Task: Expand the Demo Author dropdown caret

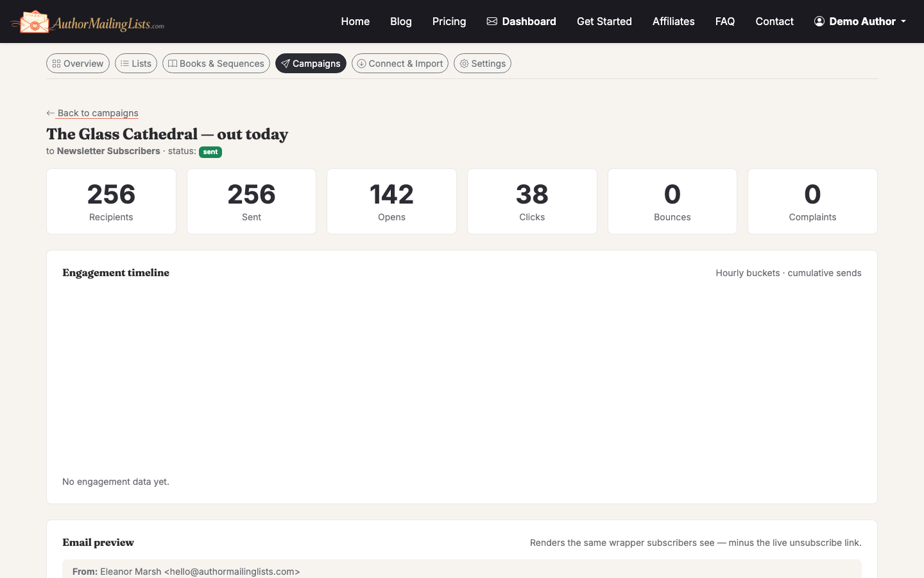Action: 903,22
